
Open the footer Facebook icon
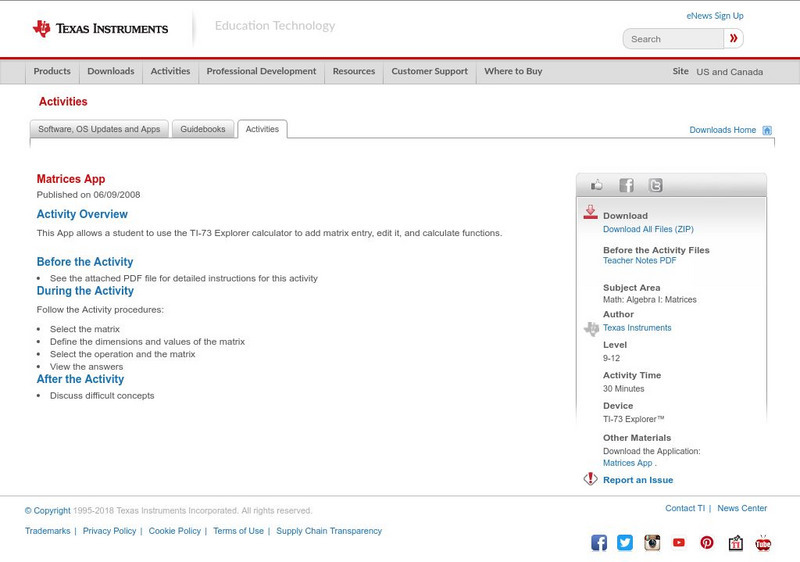tap(599, 543)
